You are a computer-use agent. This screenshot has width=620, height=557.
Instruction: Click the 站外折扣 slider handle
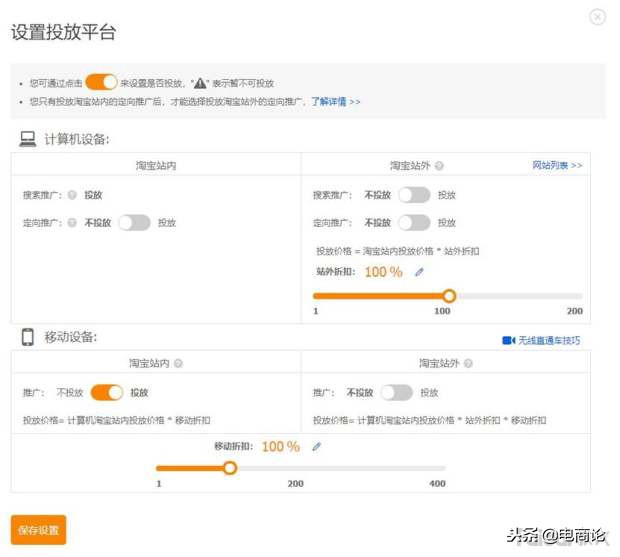[x=449, y=296]
